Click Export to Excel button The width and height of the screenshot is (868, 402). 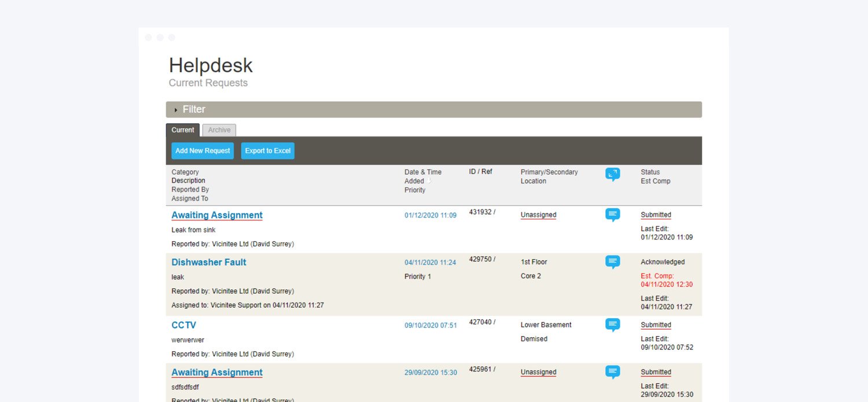[x=267, y=151]
